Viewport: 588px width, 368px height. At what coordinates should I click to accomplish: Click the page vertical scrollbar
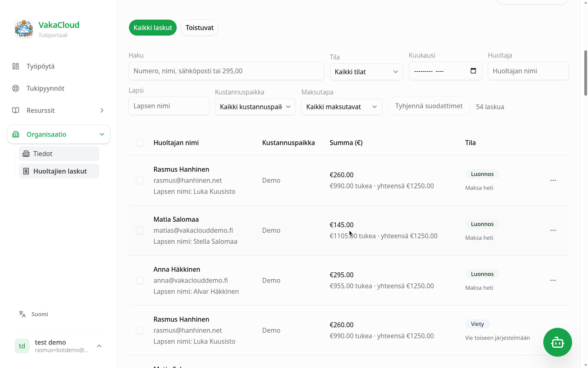pos(585,73)
